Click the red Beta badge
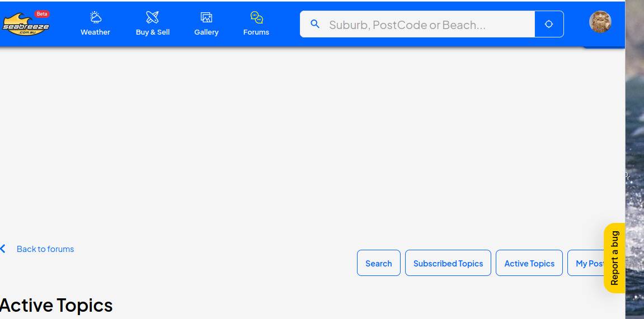The height and width of the screenshot is (319, 644). 42,13
